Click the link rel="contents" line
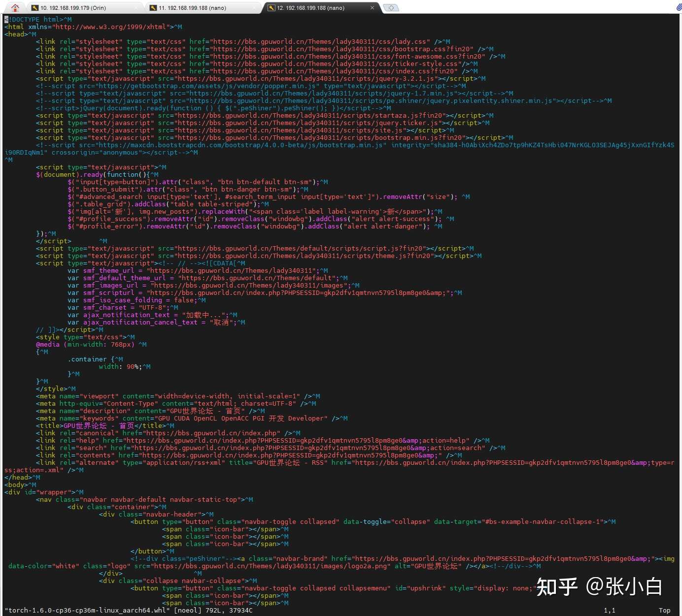The width and height of the screenshot is (682, 616). [x=249, y=455]
